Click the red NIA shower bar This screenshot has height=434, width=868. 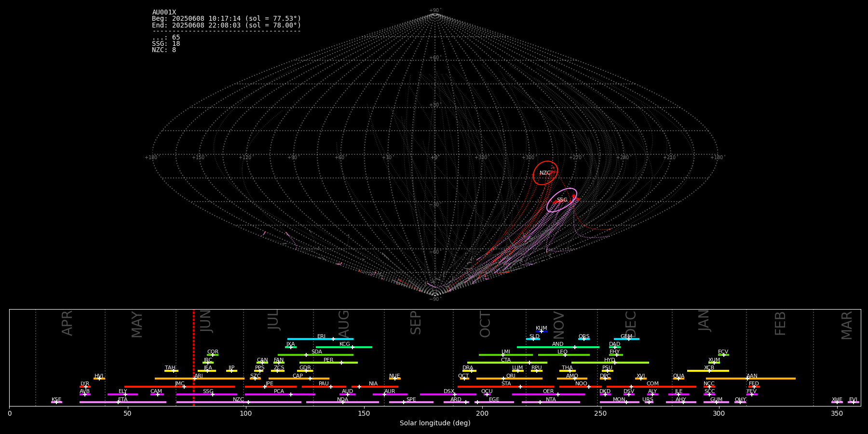coord(375,387)
